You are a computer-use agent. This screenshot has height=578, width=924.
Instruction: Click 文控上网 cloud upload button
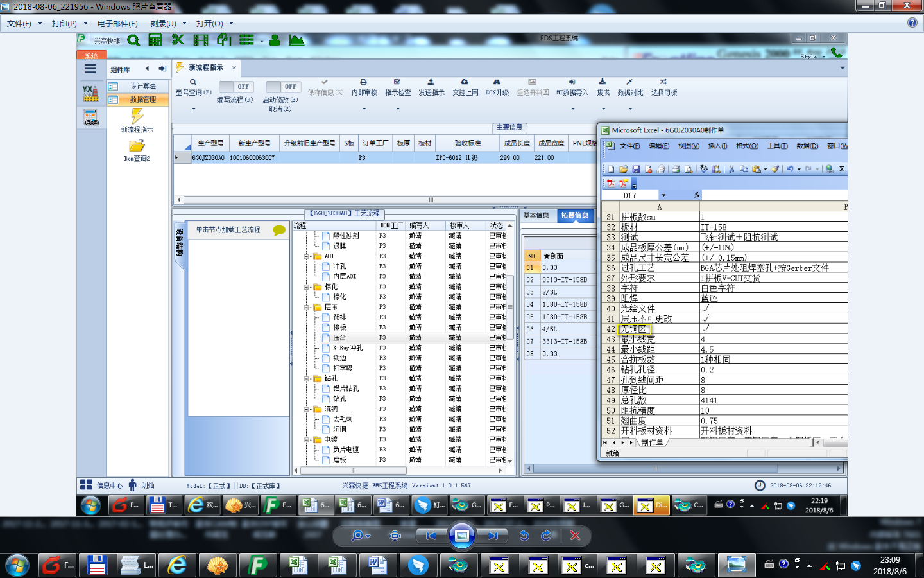465,87
